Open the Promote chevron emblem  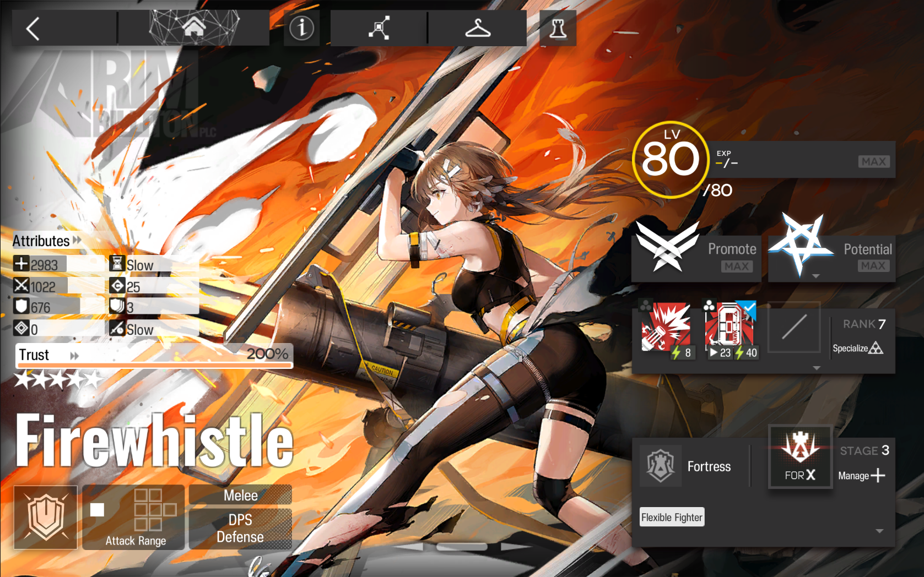coord(667,247)
